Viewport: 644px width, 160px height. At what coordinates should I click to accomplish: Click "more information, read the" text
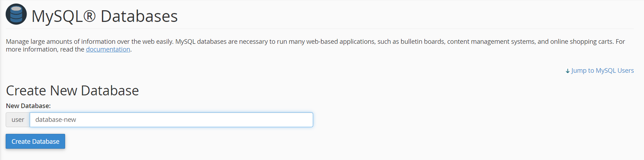point(45,49)
